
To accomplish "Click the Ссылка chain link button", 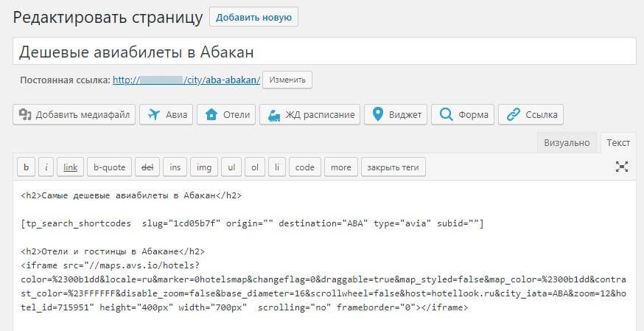I will pos(531,115).
